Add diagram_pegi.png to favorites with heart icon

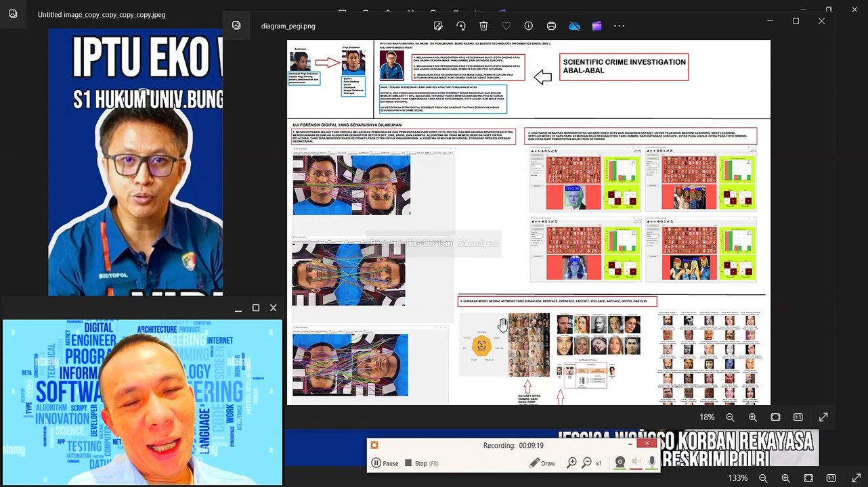tap(506, 26)
